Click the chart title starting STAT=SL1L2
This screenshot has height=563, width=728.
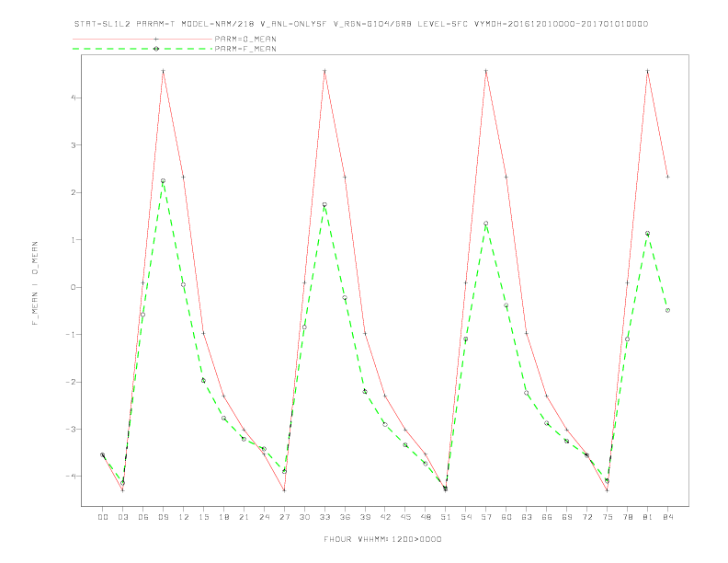pyautogui.click(x=361, y=24)
